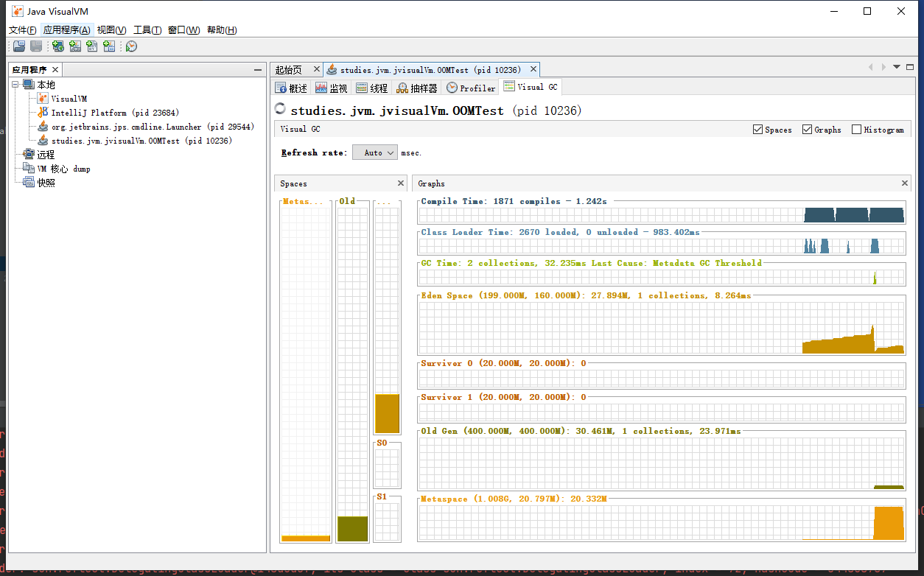Collapse the 本地 tree node
The image size is (924, 576).
click(15, 85)
